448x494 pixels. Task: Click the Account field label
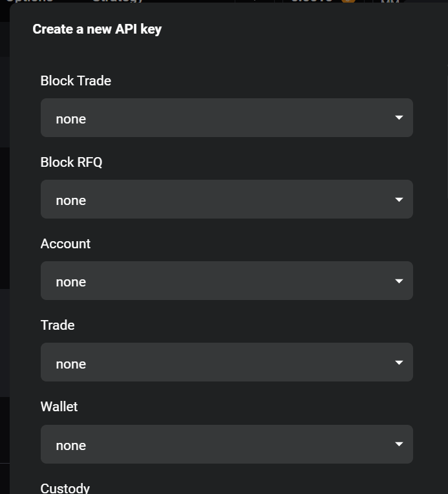(x=65, y=244)
